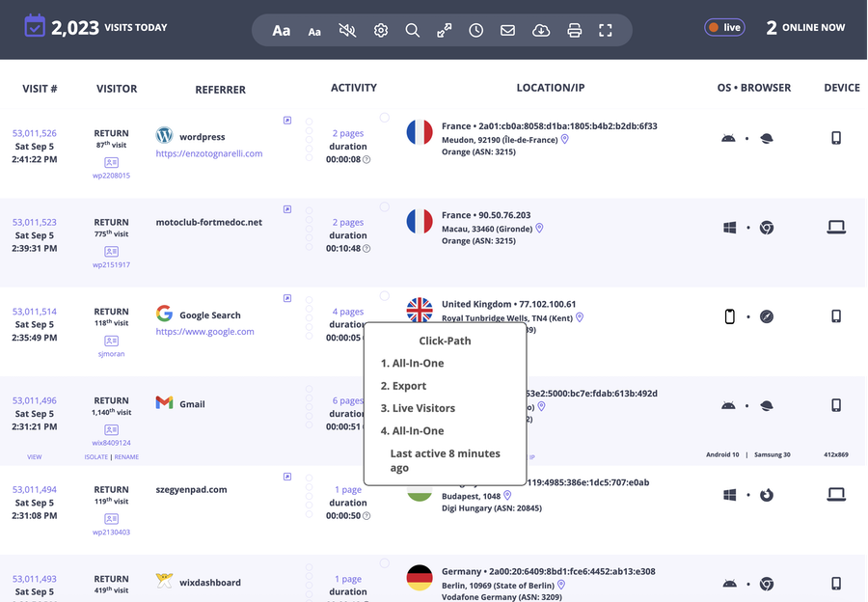Click the mobile device icon in wordpress row
Image resolution: width=868 pixels, height=602 pixels.
pos(836,138)
